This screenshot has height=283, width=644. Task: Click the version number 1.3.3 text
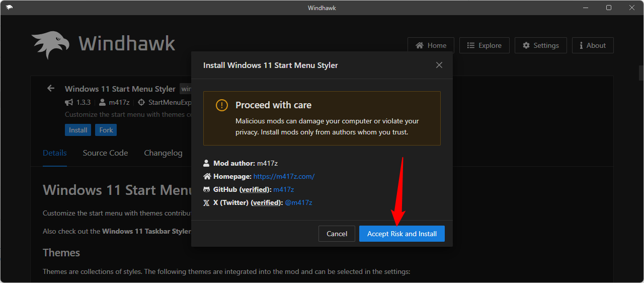tap(84, 102)
